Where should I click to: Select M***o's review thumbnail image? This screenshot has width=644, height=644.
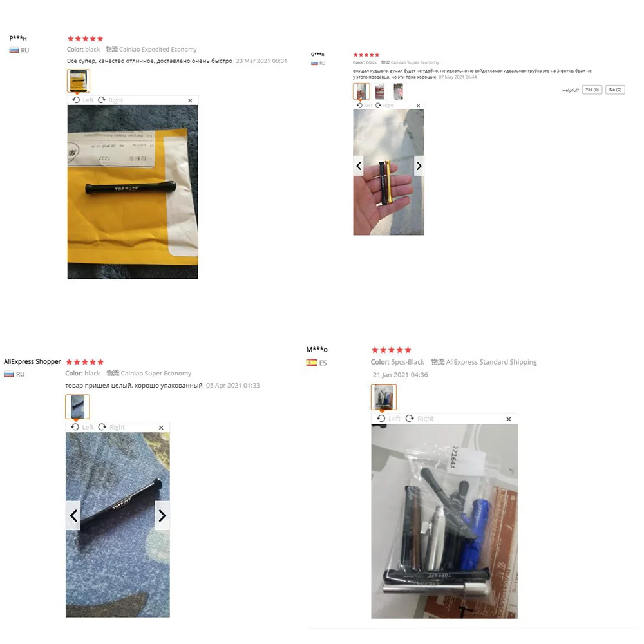[x=384, y=397]
